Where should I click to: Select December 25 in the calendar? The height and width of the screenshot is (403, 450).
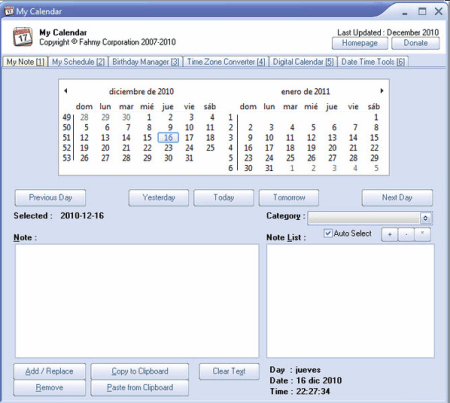(210, 148)
